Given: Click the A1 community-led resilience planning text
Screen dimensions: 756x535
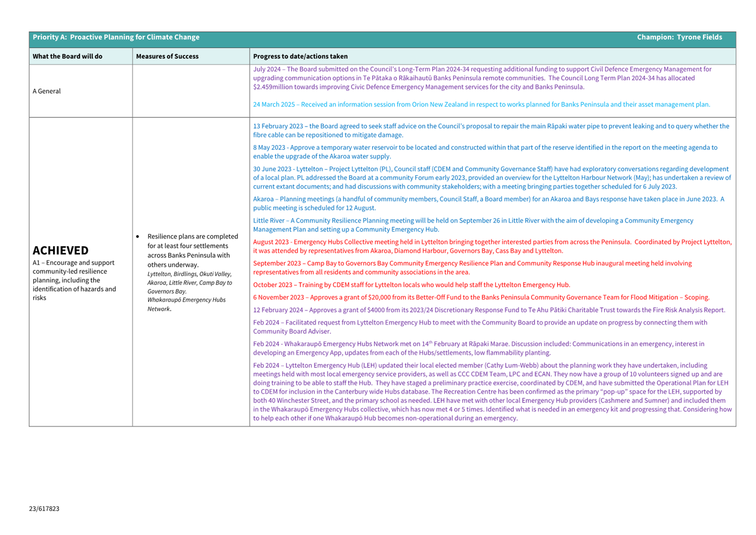Looking at the screenshot, I should tap(74, 280).
